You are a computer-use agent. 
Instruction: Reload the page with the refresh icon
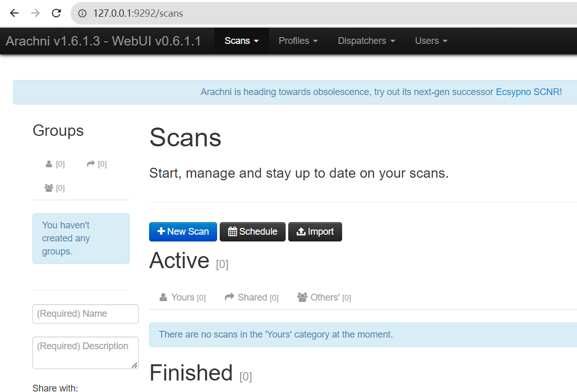(x=56, y=13)
